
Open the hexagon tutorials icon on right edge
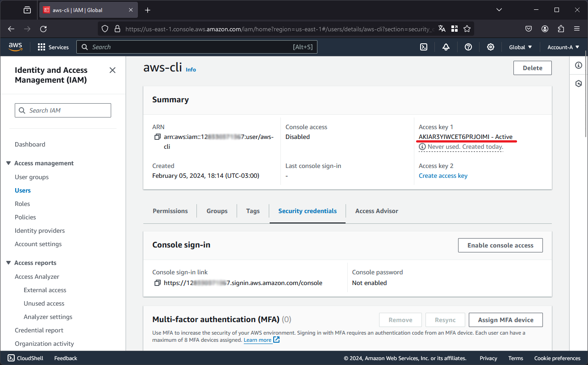(579, 84)
